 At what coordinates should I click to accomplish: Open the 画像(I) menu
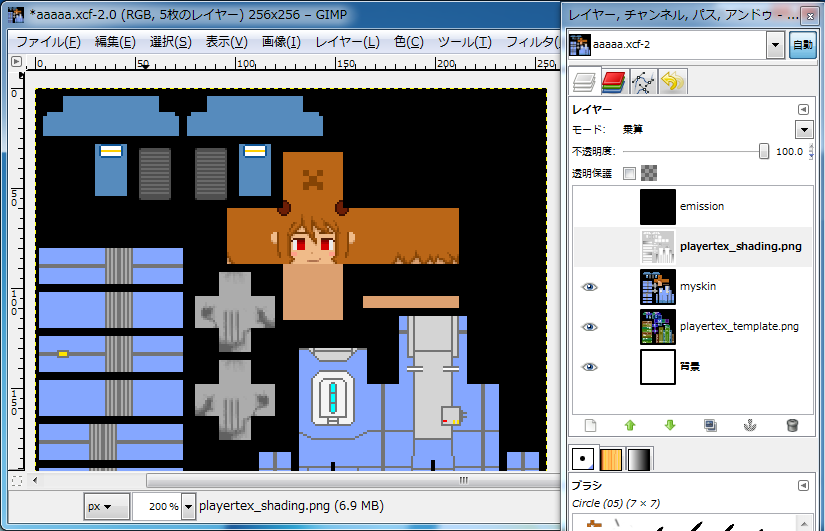click(x=281, y=42)
